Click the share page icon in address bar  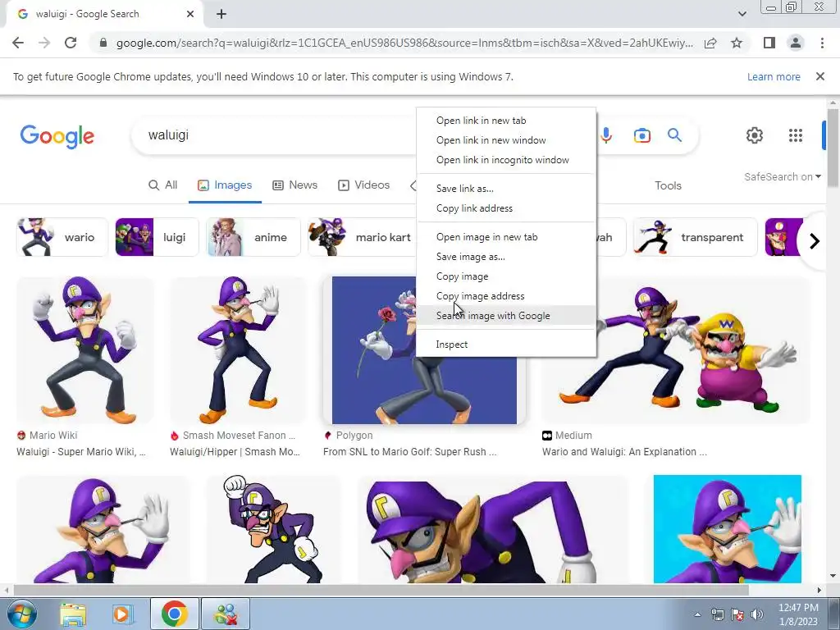click(710, 43)
